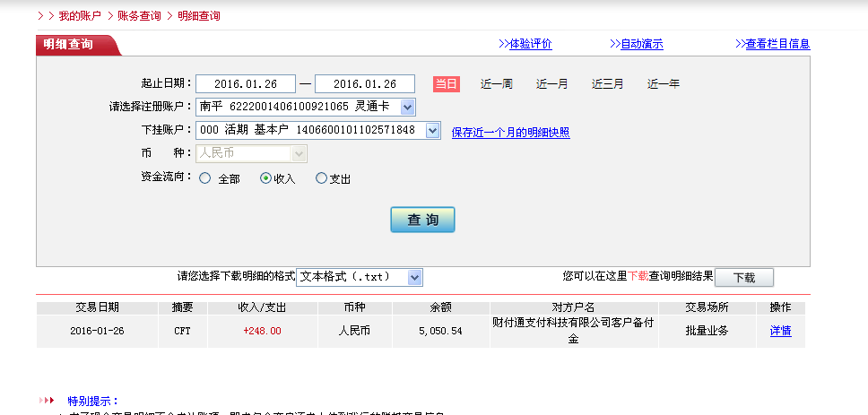The image size is (868, 415).
Task: Expand the 下挂账户 account dropdown
Action: [432, 131]
